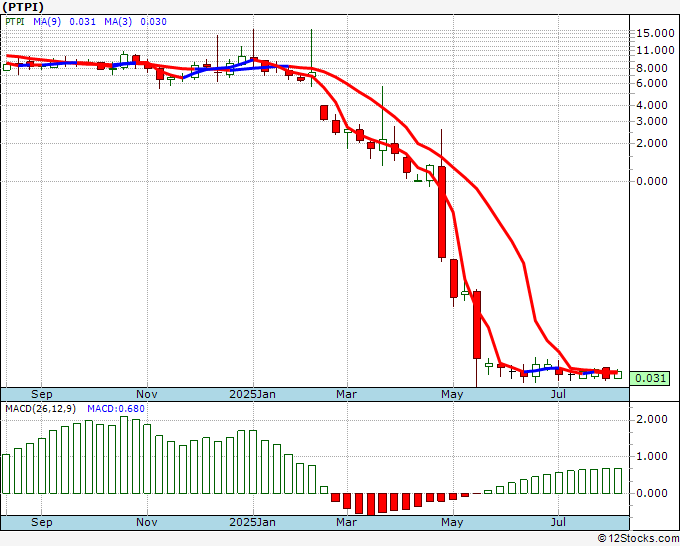
Task: Click the MACD(26,12,9) indicator label
Action: pyautogui.click(x=41, y=409)
